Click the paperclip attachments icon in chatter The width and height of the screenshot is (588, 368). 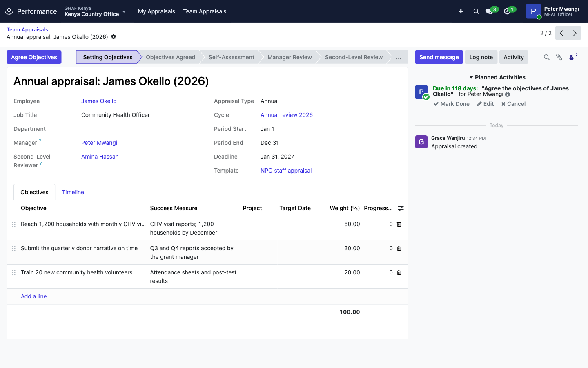559,57
